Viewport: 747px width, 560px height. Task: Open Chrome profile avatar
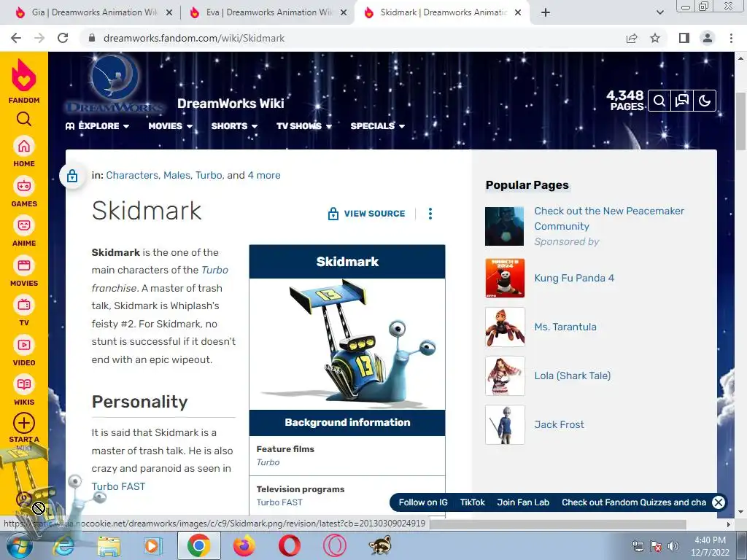(708, 38)
